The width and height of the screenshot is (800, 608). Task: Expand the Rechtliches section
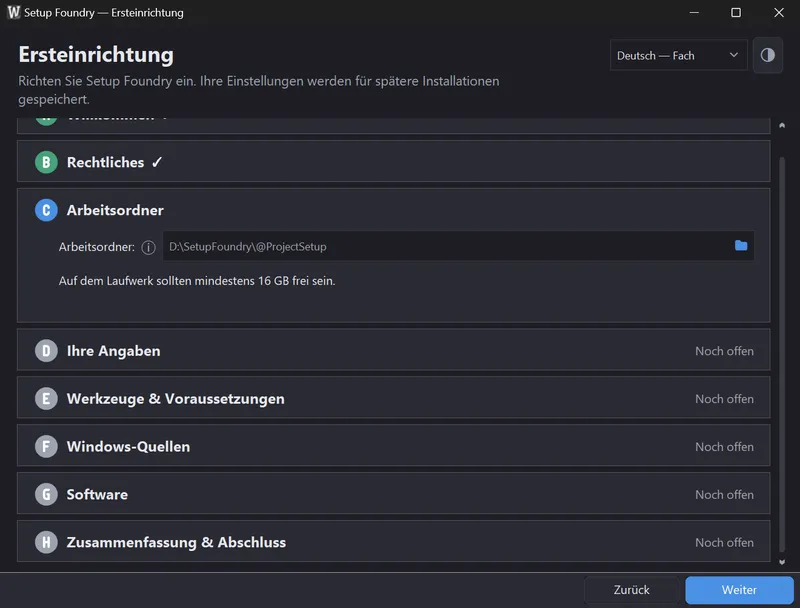coord(393,161)
